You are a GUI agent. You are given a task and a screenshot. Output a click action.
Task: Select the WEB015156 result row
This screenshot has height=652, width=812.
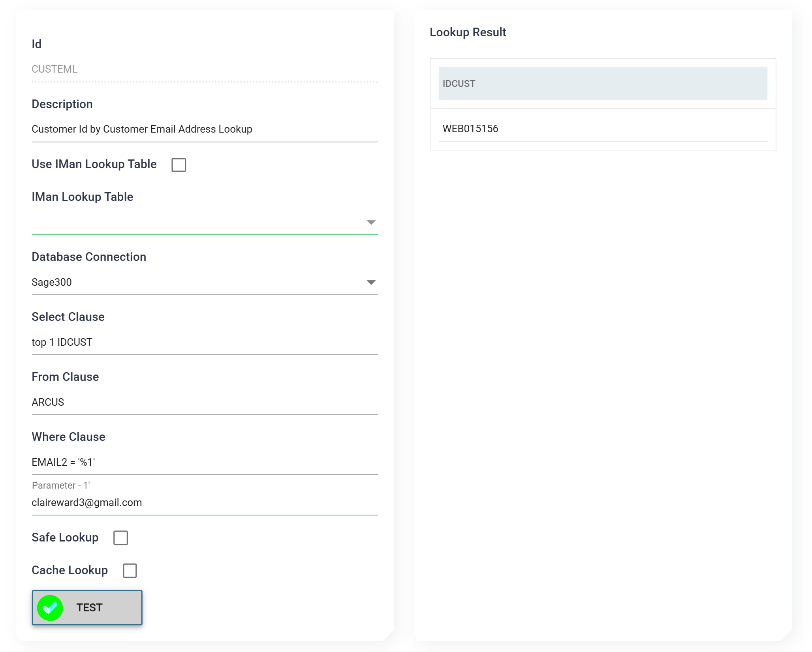pos(603,129)
